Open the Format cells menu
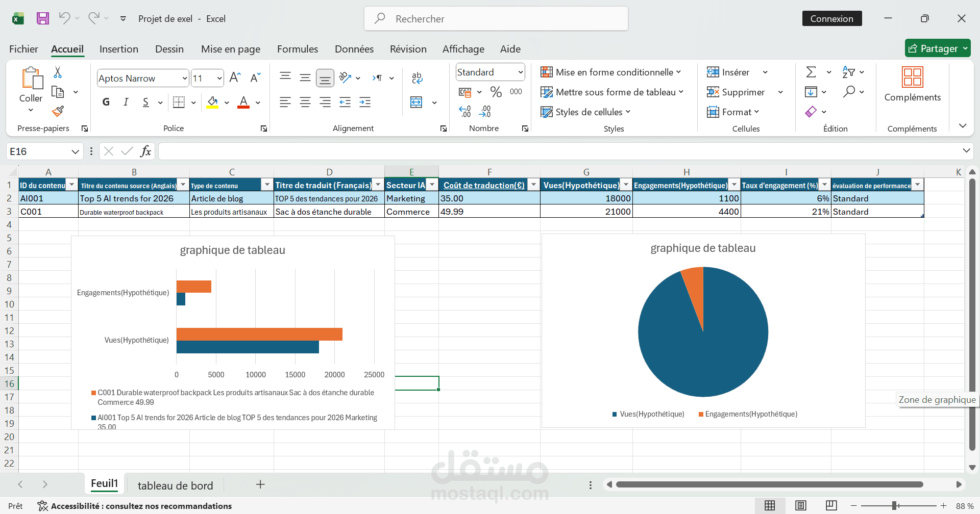This screenshot has height=514, width=980. [733, 112]
